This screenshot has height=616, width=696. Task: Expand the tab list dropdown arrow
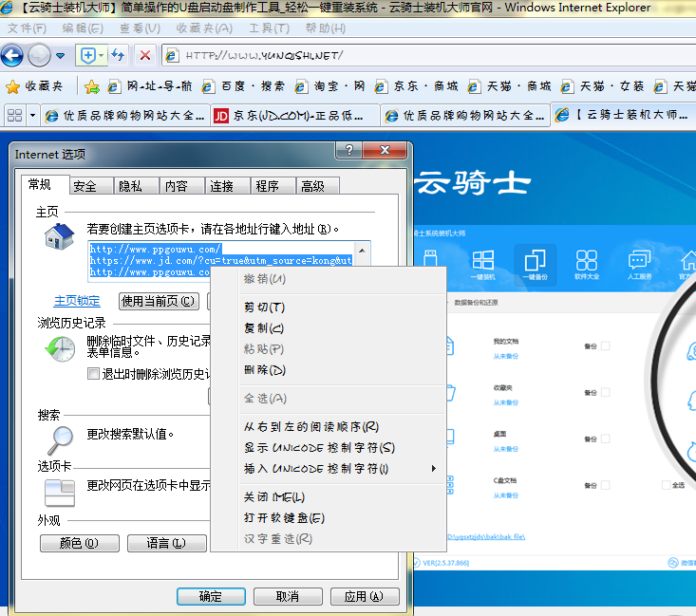pos(32,116)
